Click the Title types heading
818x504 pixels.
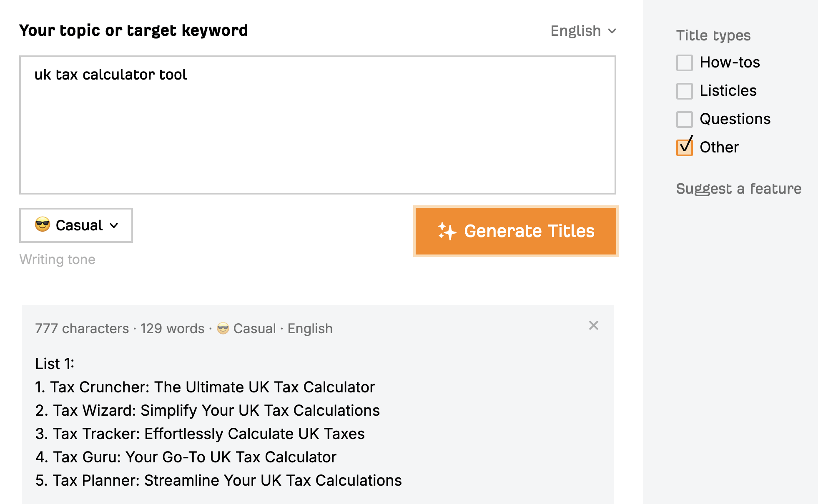pyautogui.click(x=713, y=35)
